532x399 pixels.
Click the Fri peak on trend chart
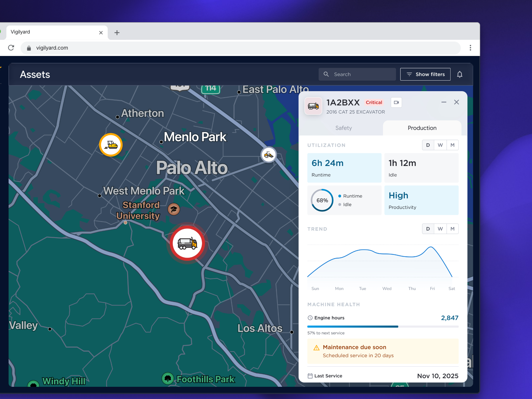coord(431,247)
